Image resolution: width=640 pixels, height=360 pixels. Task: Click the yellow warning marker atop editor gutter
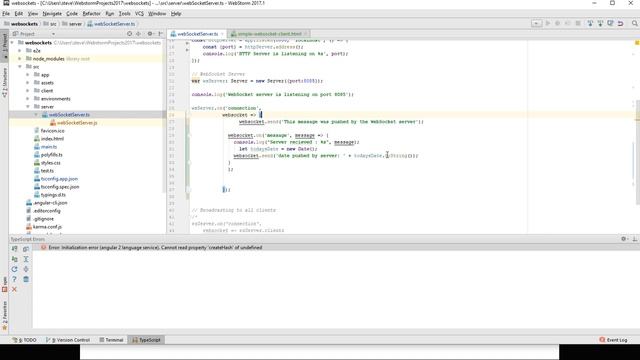637,42
